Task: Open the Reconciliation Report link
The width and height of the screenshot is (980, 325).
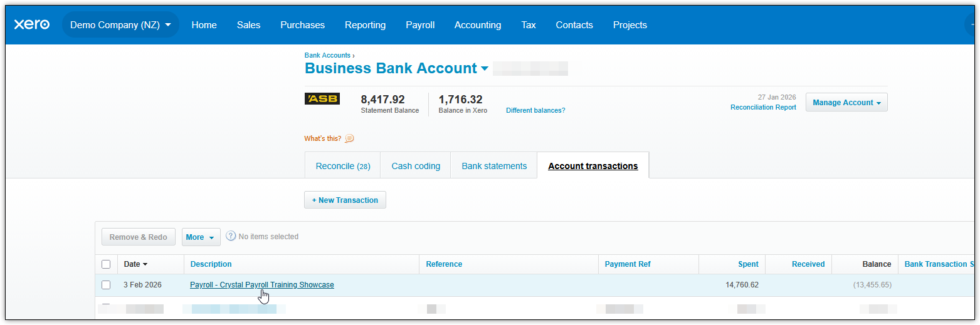Action: (x=763, y=108)
